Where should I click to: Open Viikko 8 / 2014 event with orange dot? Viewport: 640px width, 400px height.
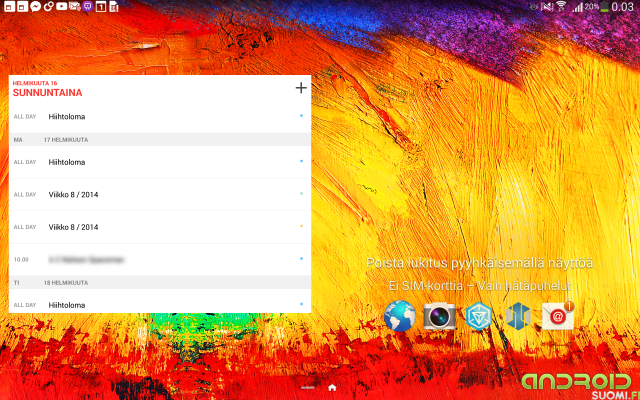pyautogui.click(x=160, y=227)
